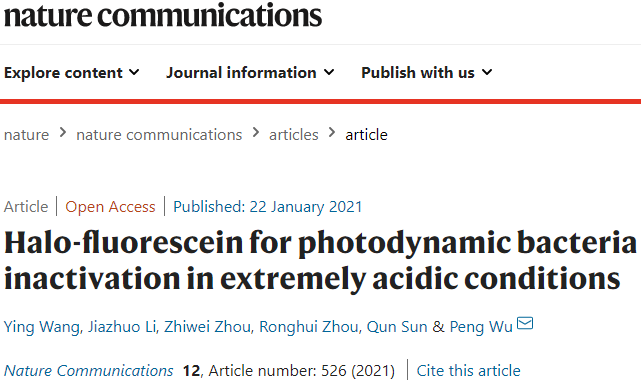641x384 pixels.
Task: Click the chevron beside Journal information
Action: tap(329, 72)
